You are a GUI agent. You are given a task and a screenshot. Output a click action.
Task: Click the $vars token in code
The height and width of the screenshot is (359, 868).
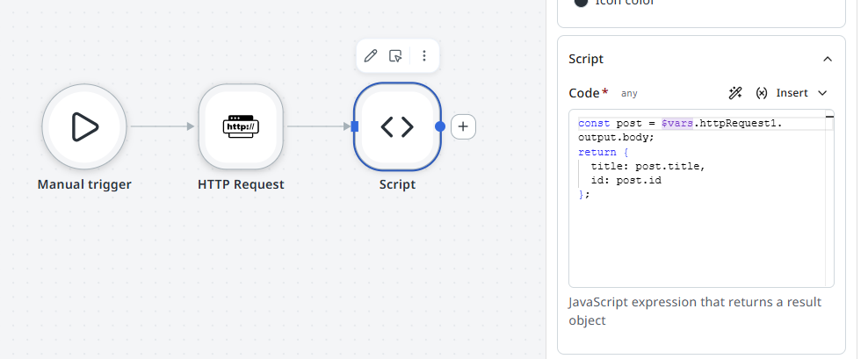pos(677,124)
